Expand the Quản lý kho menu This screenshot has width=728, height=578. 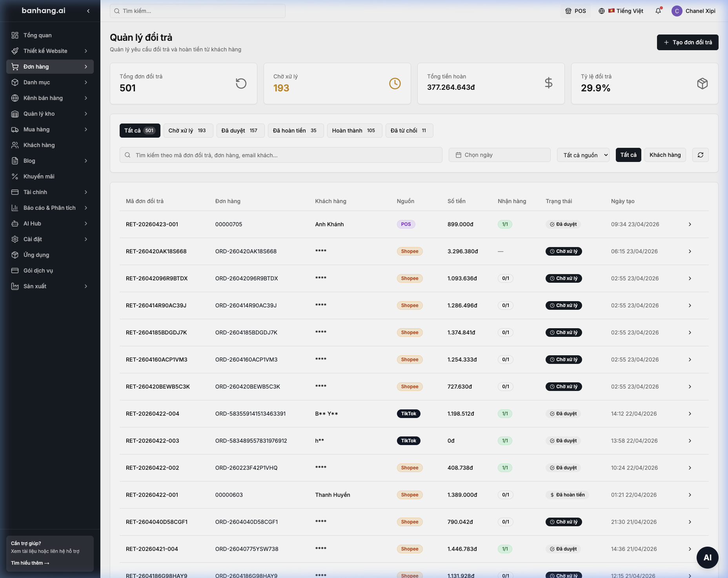pyautogui.click(x=50, y=114)
